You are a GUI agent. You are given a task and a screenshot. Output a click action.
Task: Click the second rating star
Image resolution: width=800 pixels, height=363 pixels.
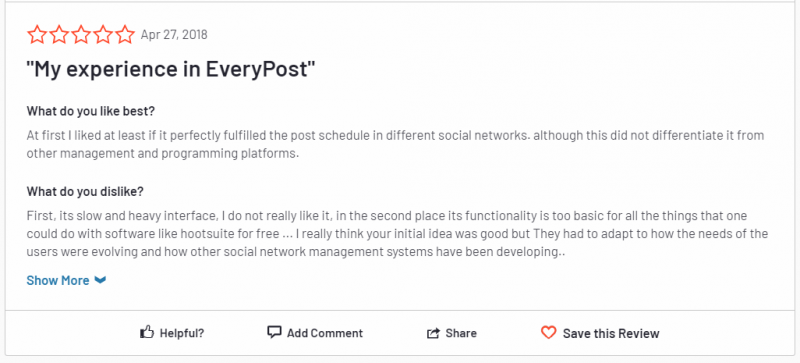59,35
